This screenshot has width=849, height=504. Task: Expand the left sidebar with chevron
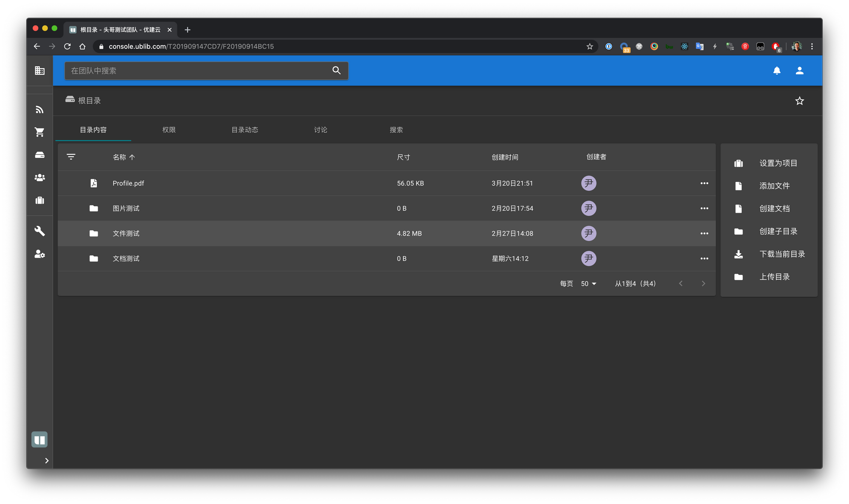46,460
